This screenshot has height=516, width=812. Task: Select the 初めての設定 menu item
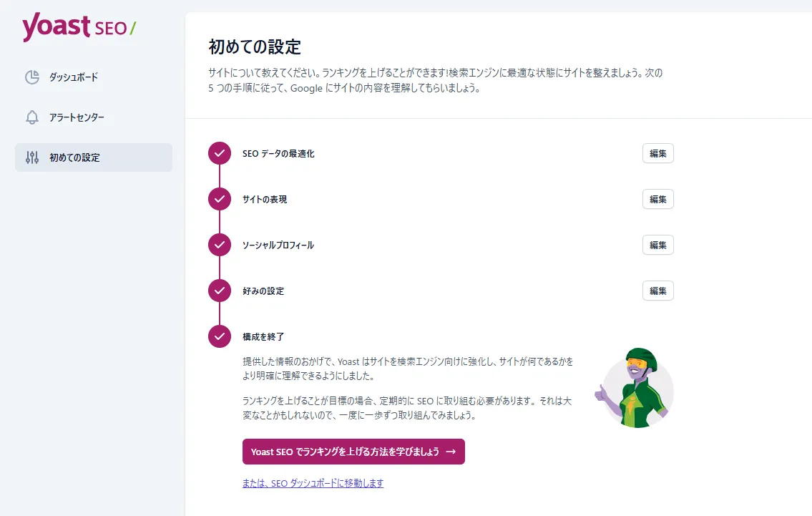click(x=94, y=157)
